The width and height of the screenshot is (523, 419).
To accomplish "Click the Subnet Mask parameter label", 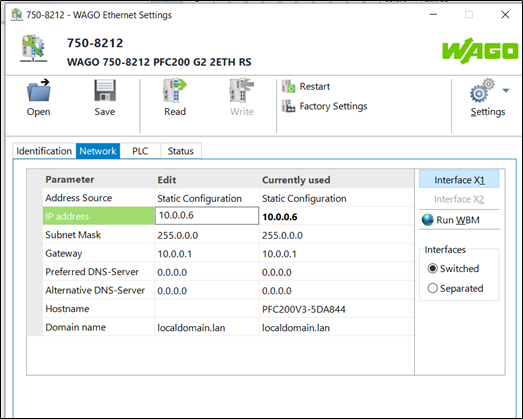I will pyautogui.click(x=73, y=235).
